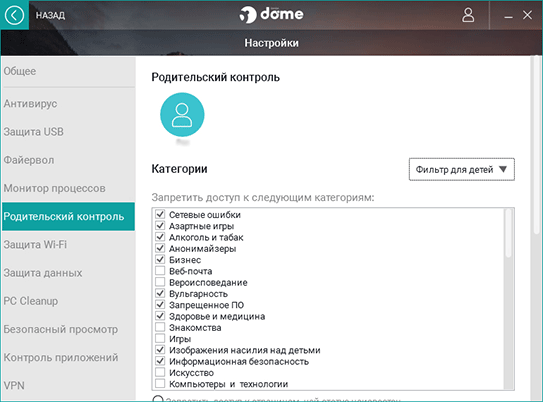Screen dimensions: 543x402
Task: Uncheck the Азартные игры checkbox
Action: tap(160, 226)
